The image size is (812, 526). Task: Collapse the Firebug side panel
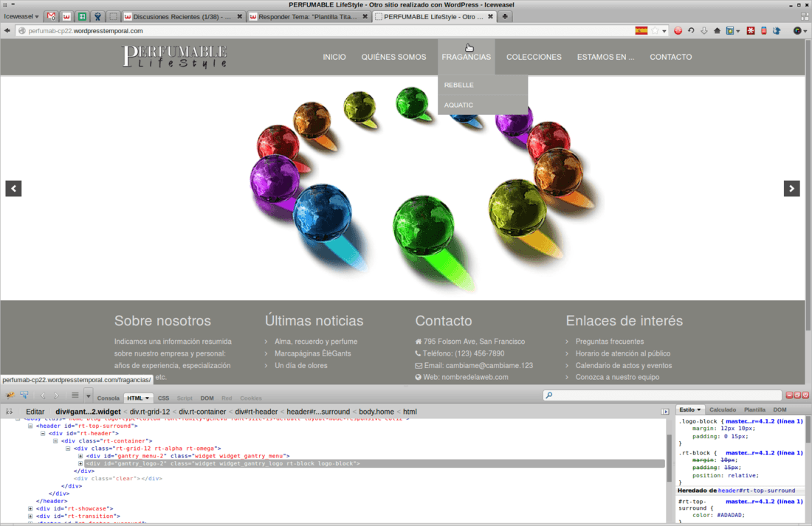[665, 412]
